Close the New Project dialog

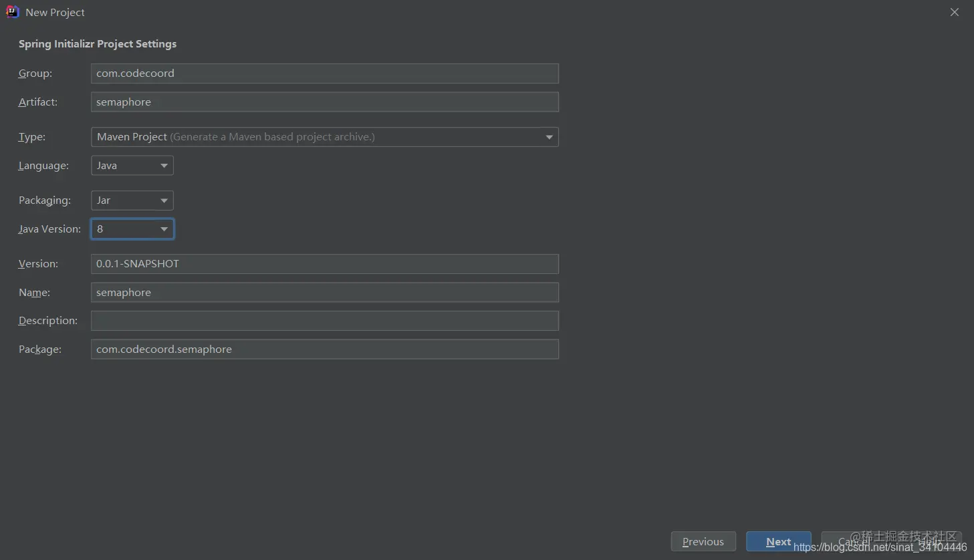click(x=955, y=12)
